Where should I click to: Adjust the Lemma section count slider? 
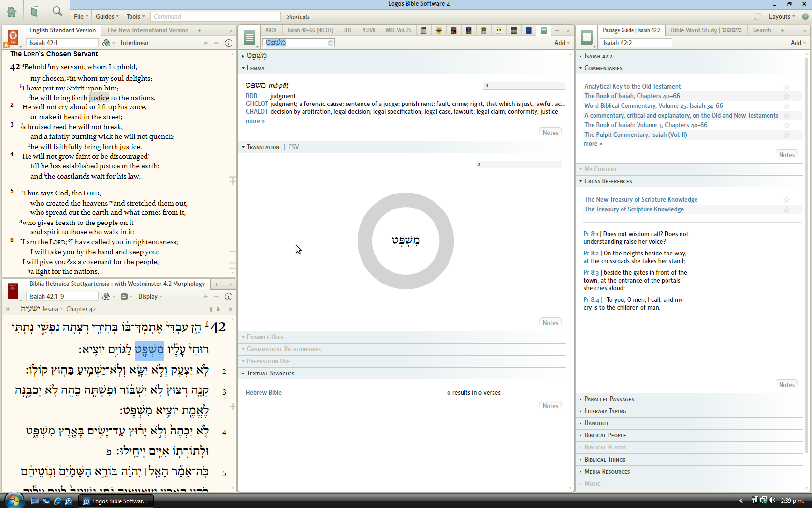pyautogui.click(x=524, y=86)
